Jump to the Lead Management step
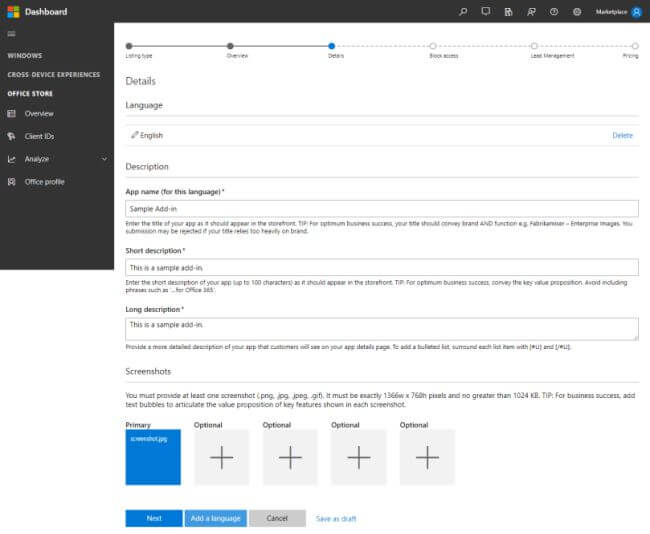 point(534,46)
